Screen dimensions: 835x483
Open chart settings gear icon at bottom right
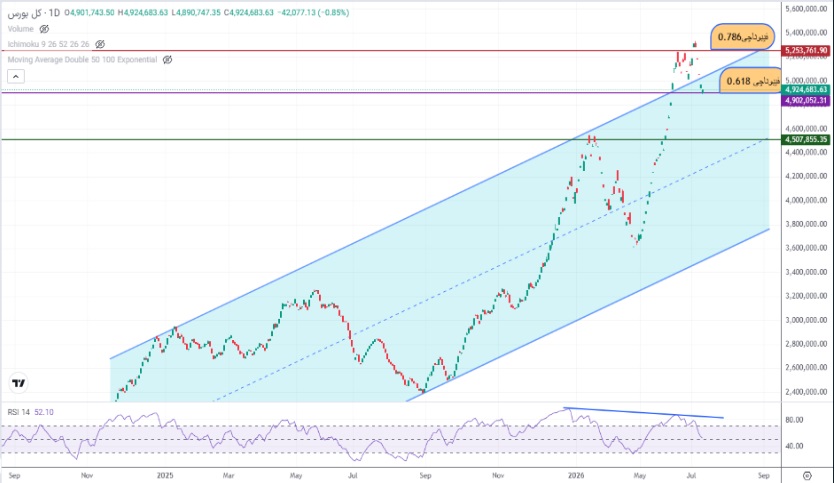807,476
